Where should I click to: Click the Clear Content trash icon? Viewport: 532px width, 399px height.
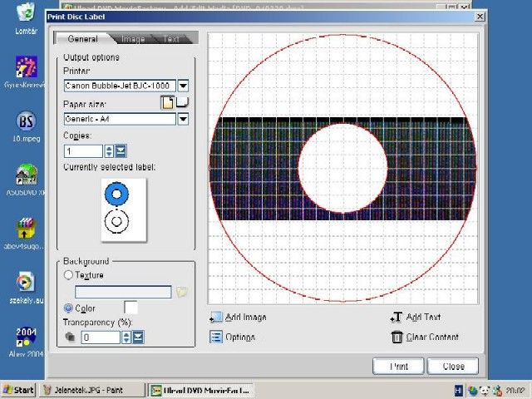tap(397, 337)
